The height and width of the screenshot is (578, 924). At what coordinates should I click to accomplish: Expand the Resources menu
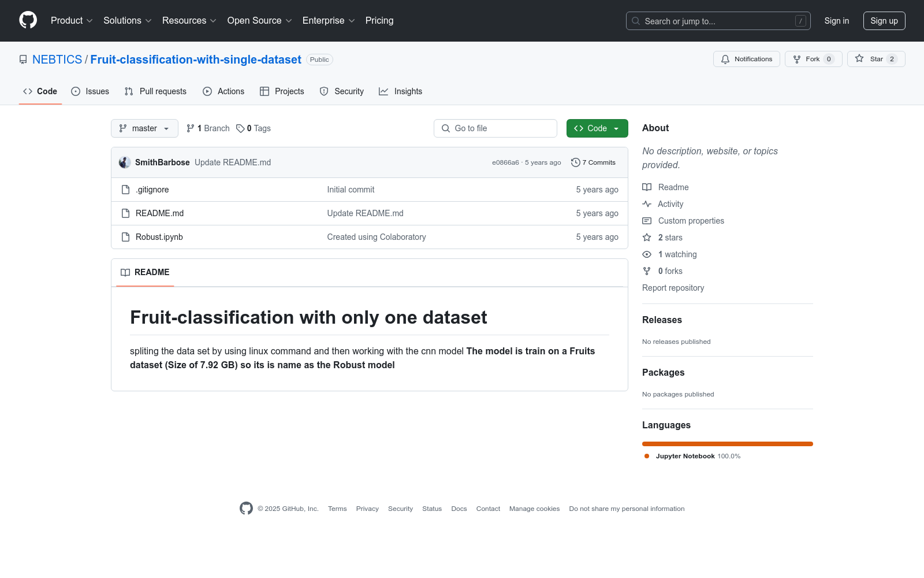[x=189, y=20]
